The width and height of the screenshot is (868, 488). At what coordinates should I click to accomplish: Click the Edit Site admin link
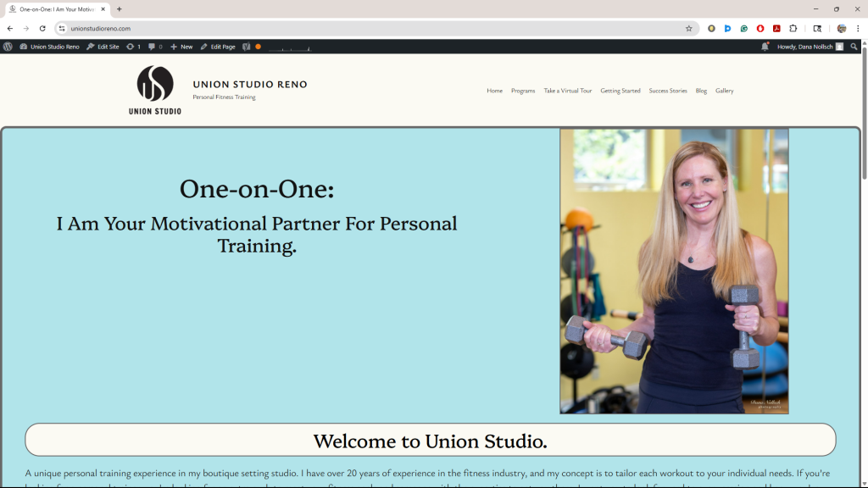(103, 47)
